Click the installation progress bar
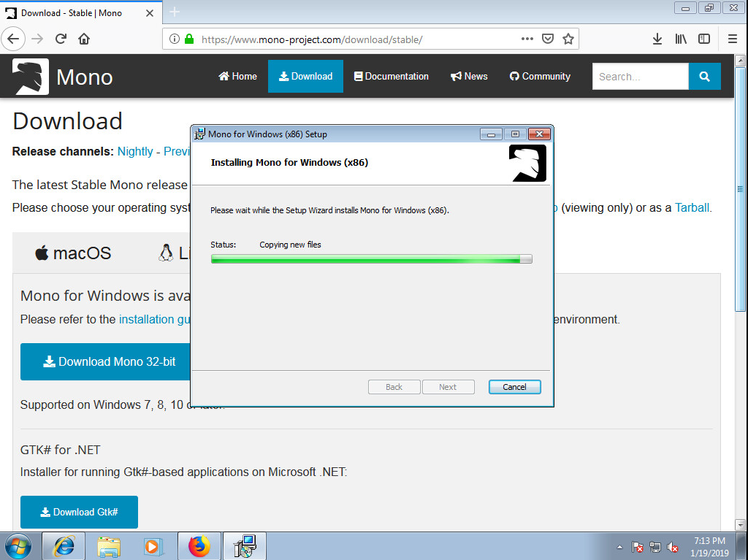Screen dimensions: 748x560 pos(371,259)
